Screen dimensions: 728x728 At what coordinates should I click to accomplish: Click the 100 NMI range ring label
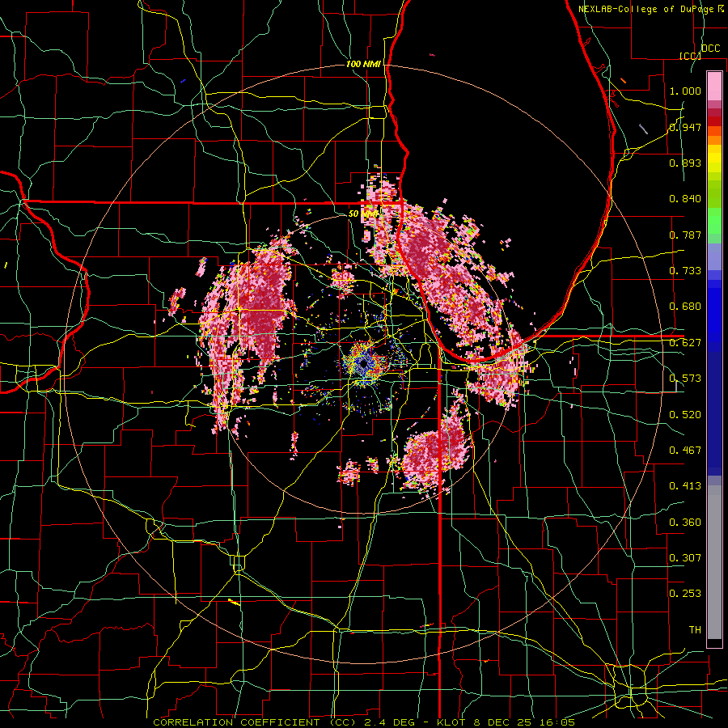363,64
